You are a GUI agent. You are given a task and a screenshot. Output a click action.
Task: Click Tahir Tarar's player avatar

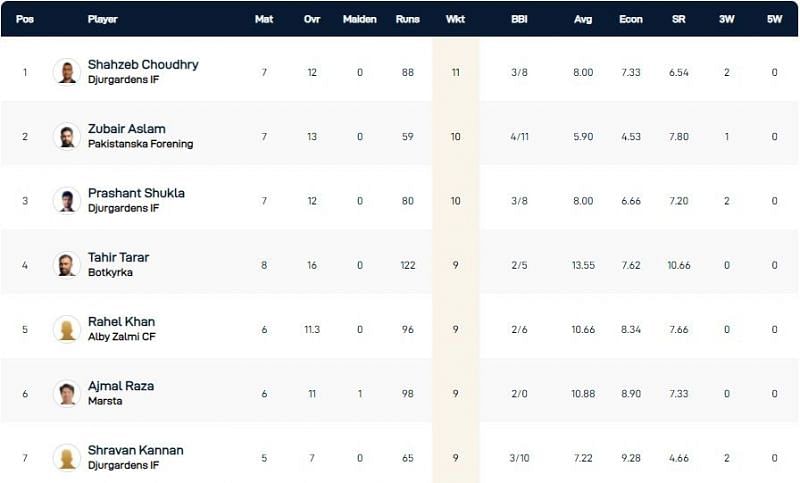67,264
